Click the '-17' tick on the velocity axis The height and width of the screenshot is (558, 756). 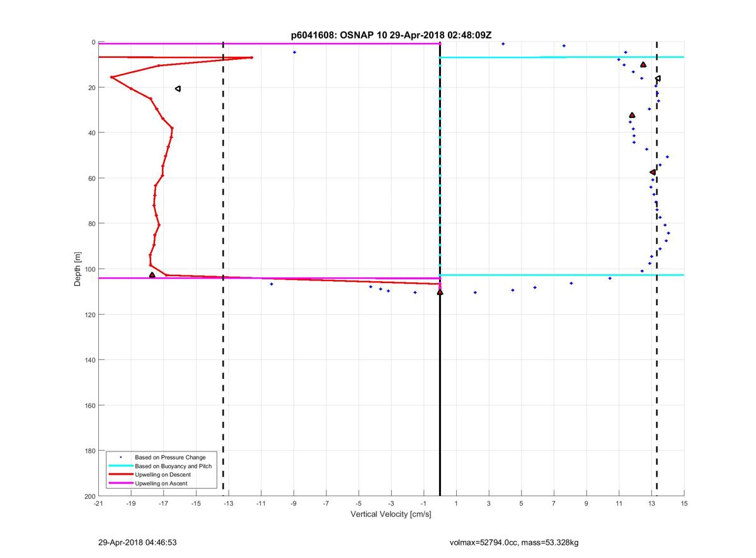pos(163,504)
